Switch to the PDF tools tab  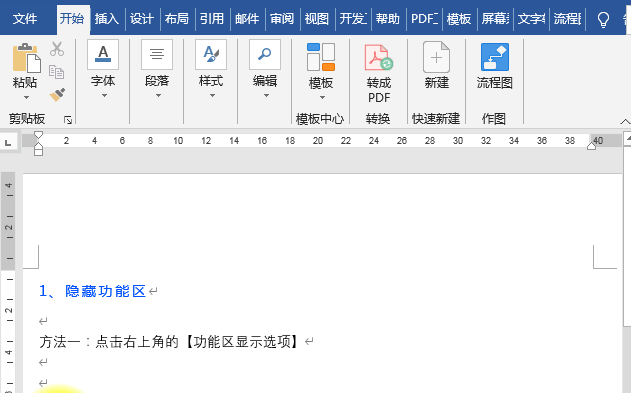(424, 19)
